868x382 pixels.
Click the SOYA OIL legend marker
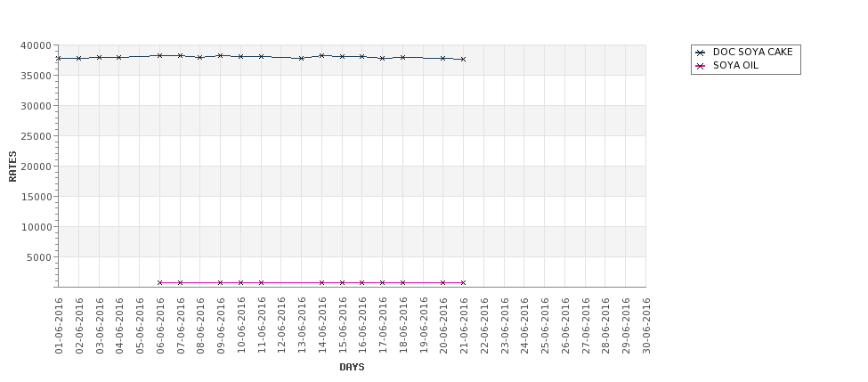coord(701,66)
